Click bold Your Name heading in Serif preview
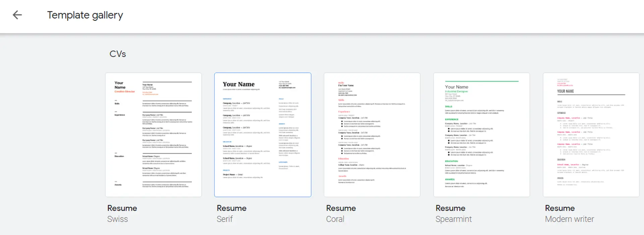The width and height of the screenshot is (644, 235). (238, 84)
